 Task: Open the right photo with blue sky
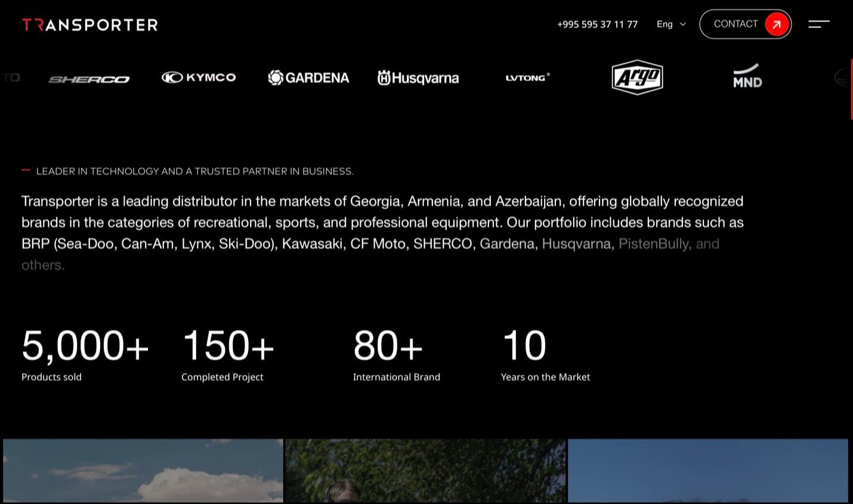tap(708, 471)
